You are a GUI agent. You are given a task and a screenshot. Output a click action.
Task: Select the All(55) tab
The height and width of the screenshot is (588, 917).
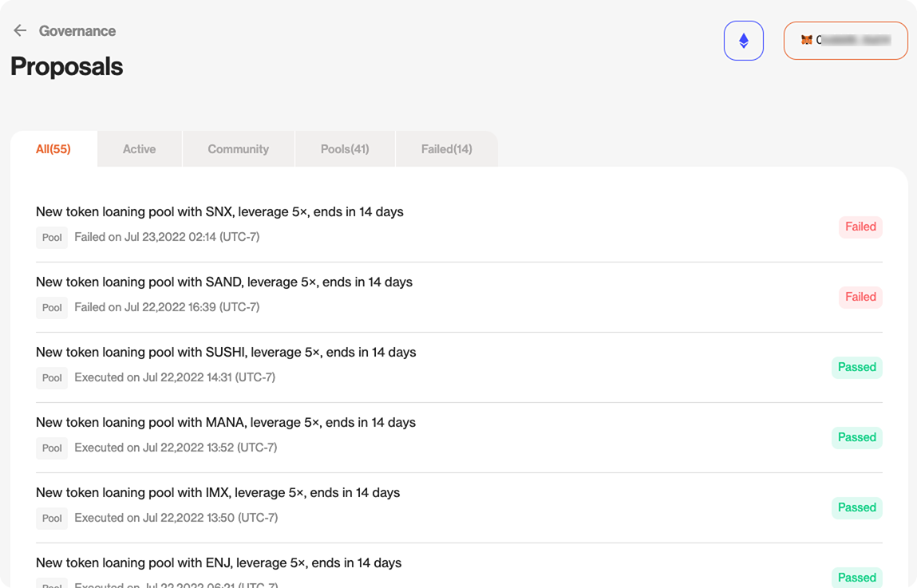(53, 149)
